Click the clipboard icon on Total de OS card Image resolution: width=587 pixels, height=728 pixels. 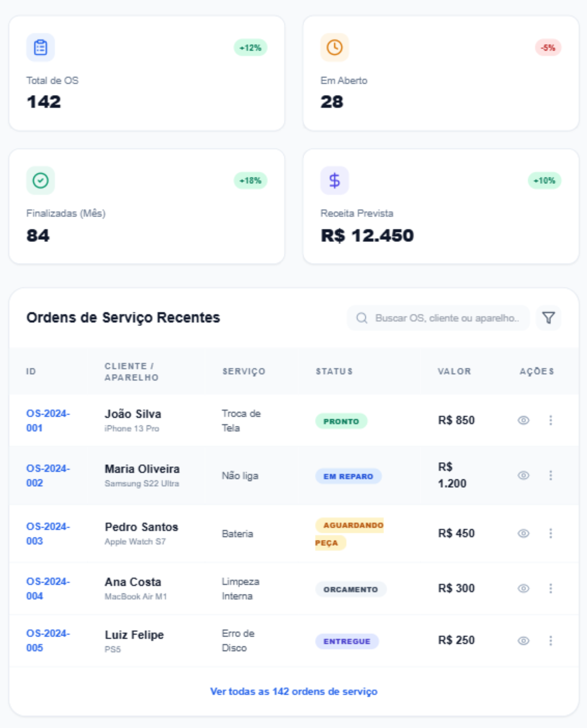tap(40, 47)
